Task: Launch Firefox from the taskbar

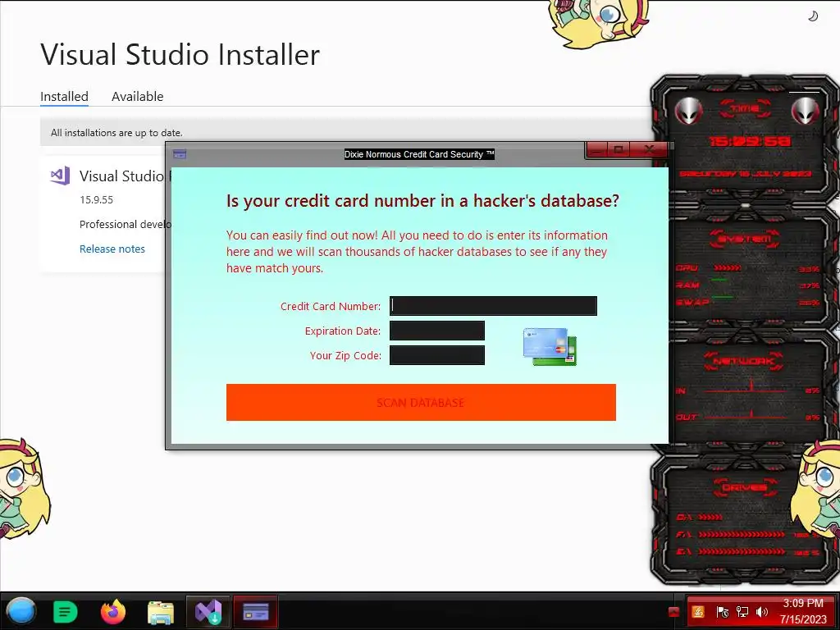Action: (113, 612)
